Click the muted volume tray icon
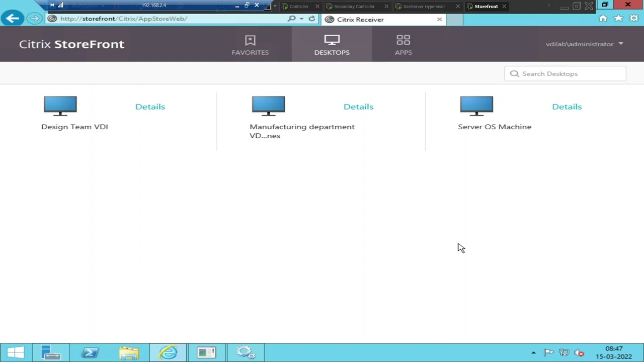 coord(579,353)
